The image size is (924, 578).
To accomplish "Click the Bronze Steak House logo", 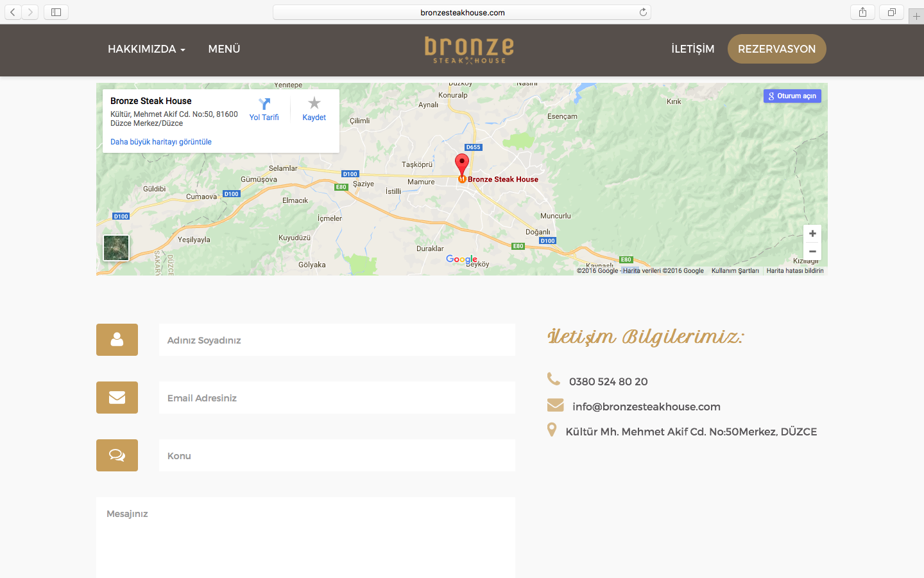I will (469, 49).
